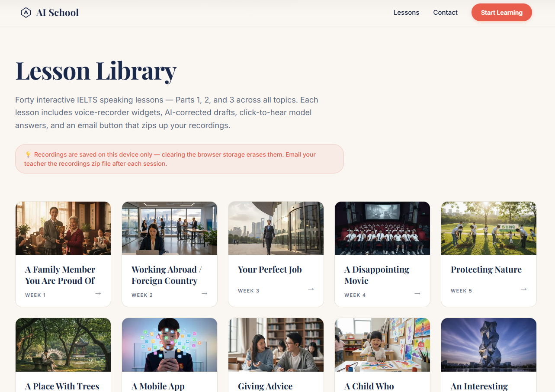Select the Your Perfect Job title
The width and height of the screenshot is (555, 392).
[270, 270]
